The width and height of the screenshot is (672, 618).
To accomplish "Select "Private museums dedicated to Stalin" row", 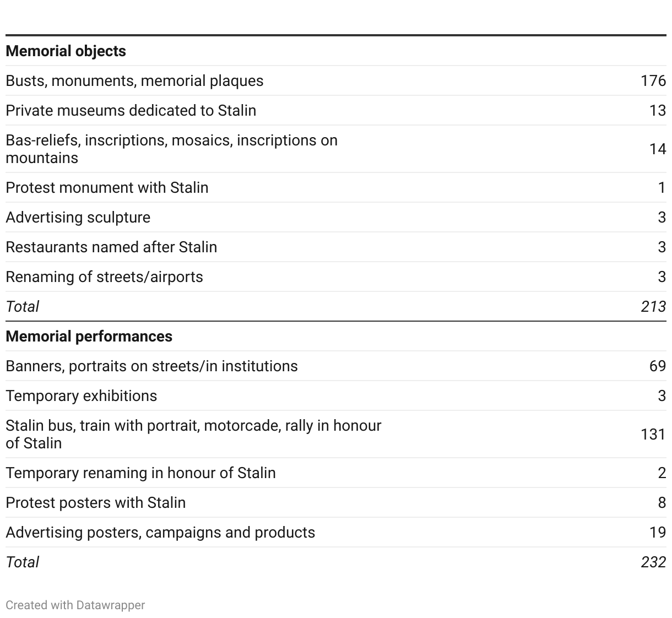I will (x=131, y=111).
